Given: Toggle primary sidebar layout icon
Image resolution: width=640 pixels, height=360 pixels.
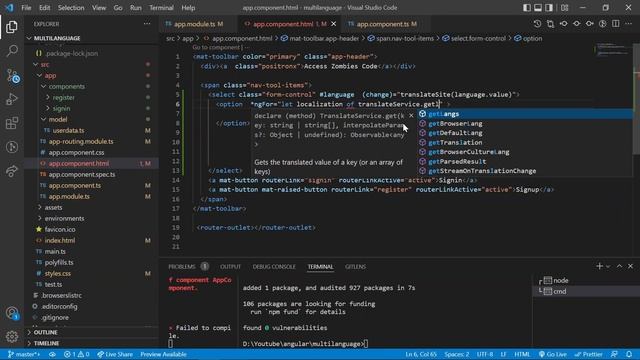Looking at the screenshot, I should point(527,7).
